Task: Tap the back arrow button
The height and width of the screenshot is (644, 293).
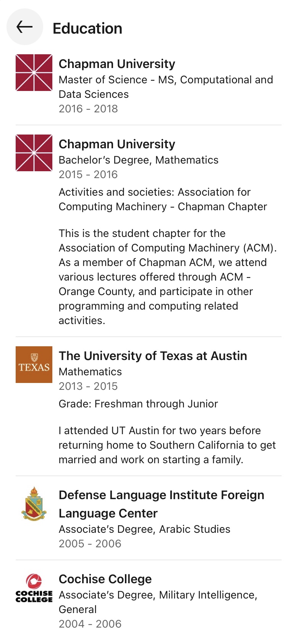Action: coord(25,27)
